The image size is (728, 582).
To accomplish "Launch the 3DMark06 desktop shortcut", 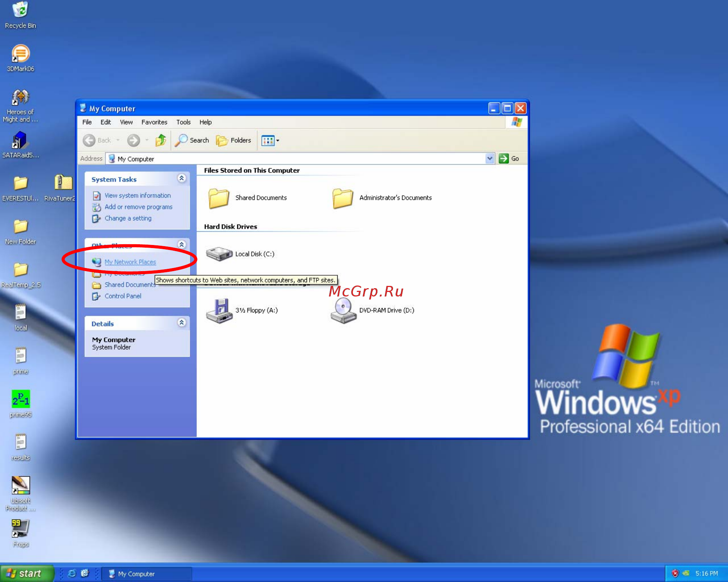I will (20, 58).
